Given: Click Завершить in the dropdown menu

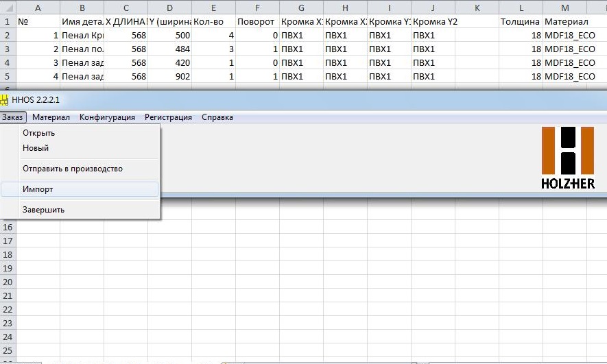Looking at the screenshot, I should click(80, 210).
